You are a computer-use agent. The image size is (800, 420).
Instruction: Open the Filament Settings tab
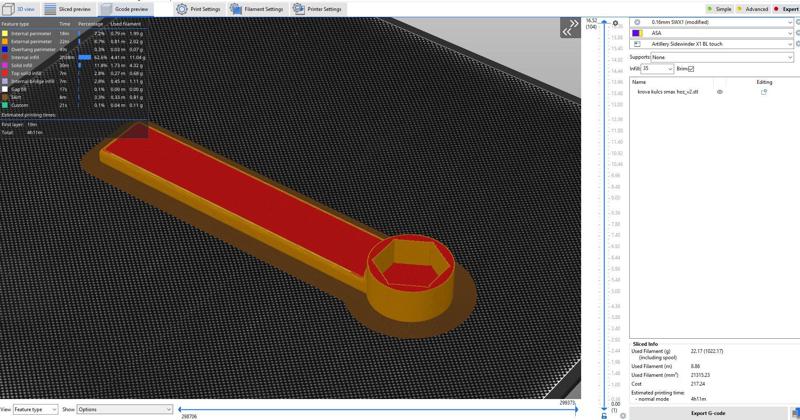pos(257,9)
